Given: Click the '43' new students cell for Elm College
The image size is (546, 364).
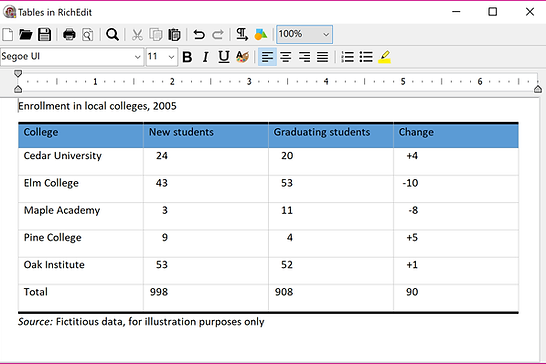Looking at the screenshot, I should click(x=206, y=189).
